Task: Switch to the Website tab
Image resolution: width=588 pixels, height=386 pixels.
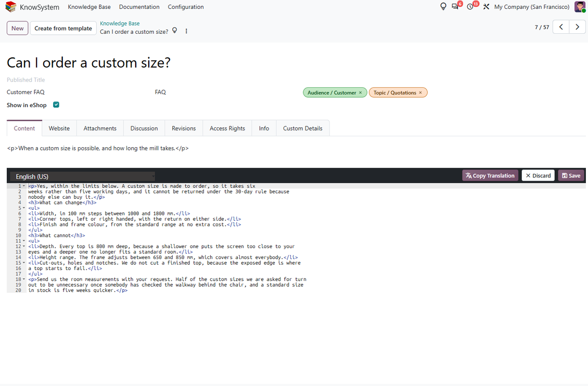Action: click(x=59, y=128)
